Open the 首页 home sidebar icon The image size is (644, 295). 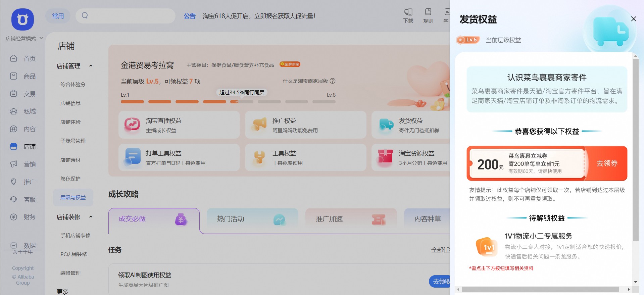point(14,58)
